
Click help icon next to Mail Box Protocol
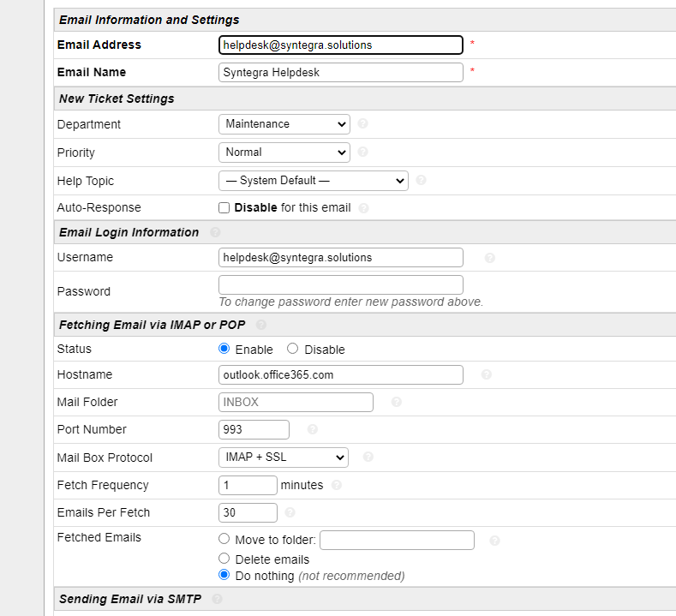(368, 458)
